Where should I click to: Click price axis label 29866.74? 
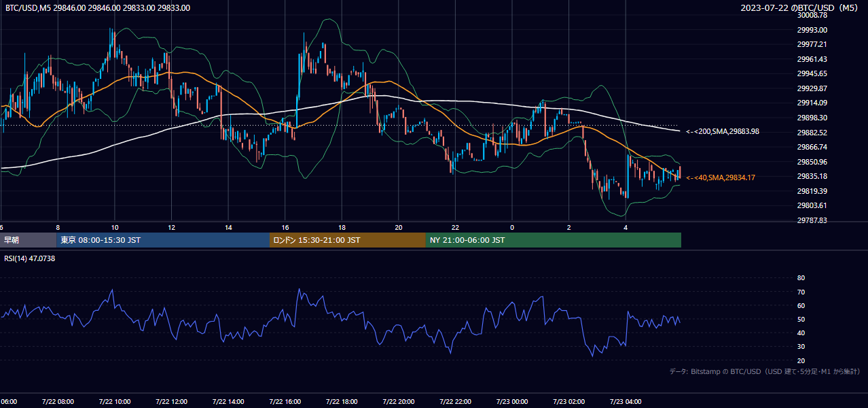pyautogui.click(x=812, y=147)
